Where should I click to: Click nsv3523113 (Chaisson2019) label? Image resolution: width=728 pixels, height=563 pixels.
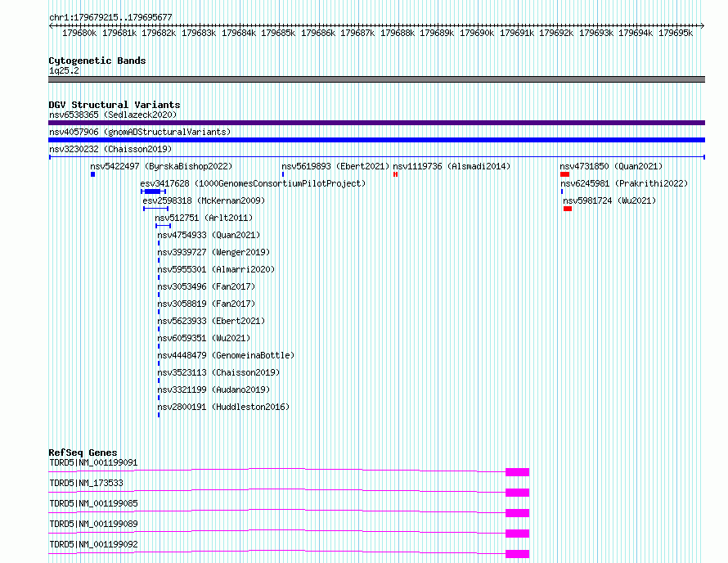click(218, 372)
